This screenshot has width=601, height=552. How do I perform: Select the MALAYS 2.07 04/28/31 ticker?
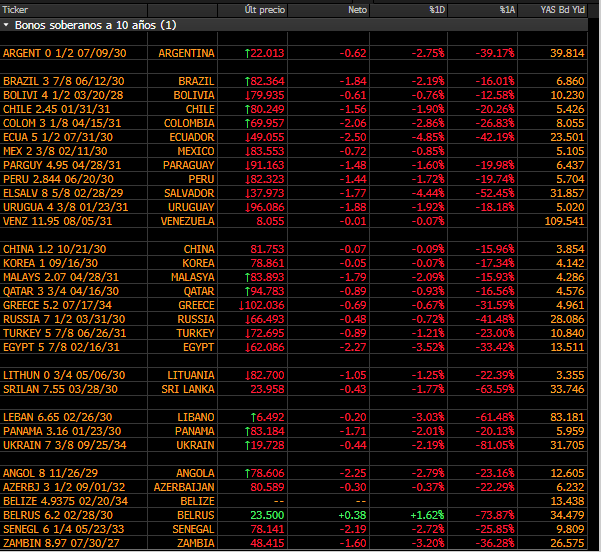pyautogui.click(x=61, y=277)
